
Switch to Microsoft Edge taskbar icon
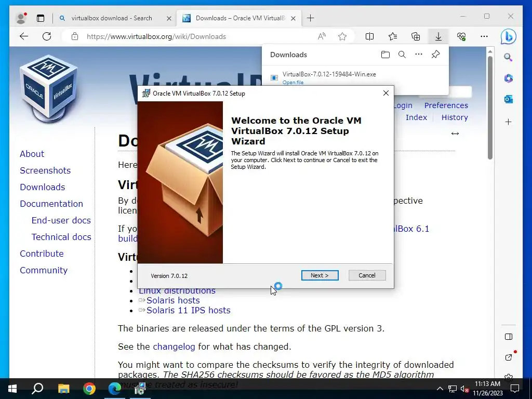115,389
